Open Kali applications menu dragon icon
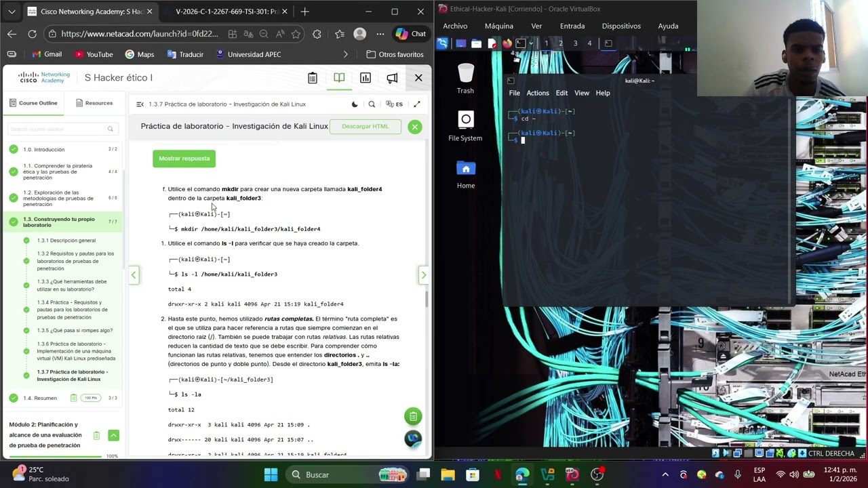This screenshot has width=868, height=488. pos(443,43)
